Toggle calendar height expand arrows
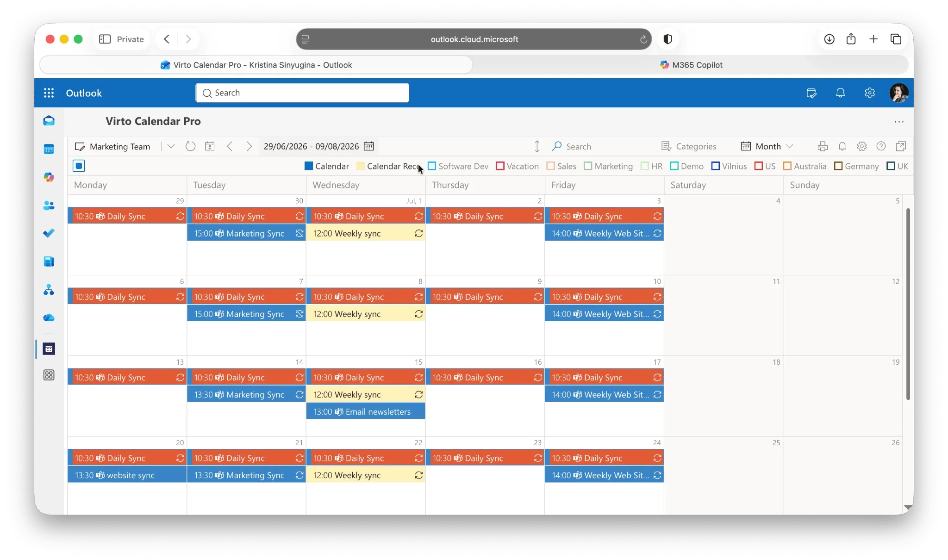The image size is (948, 560). click(x=537, y=146)
